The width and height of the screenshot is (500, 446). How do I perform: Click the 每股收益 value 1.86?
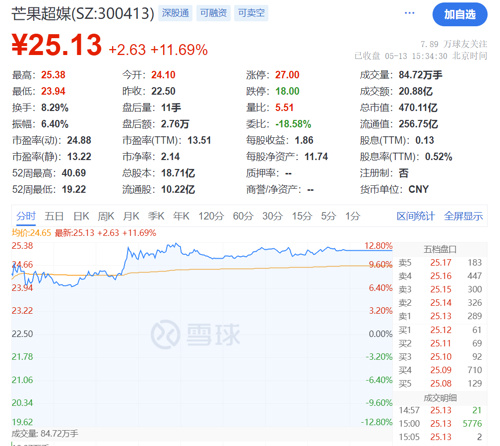tap(304, 140)
